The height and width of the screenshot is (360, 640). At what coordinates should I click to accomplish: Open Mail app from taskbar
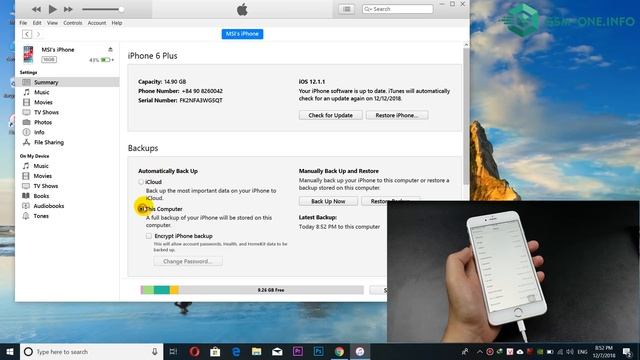[x=277, y=351]
